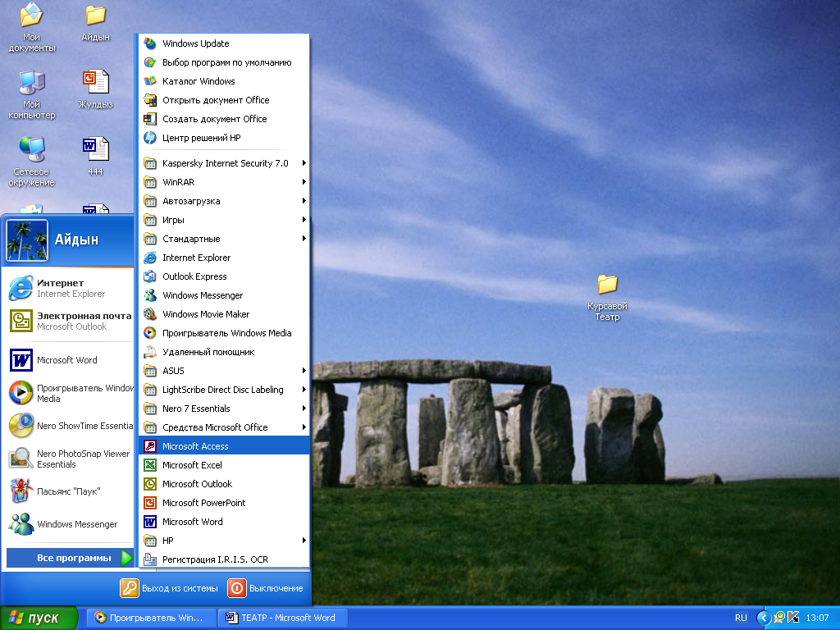Click the Открыть документ Office icon
840x630 pixels.
click(150, 99)
